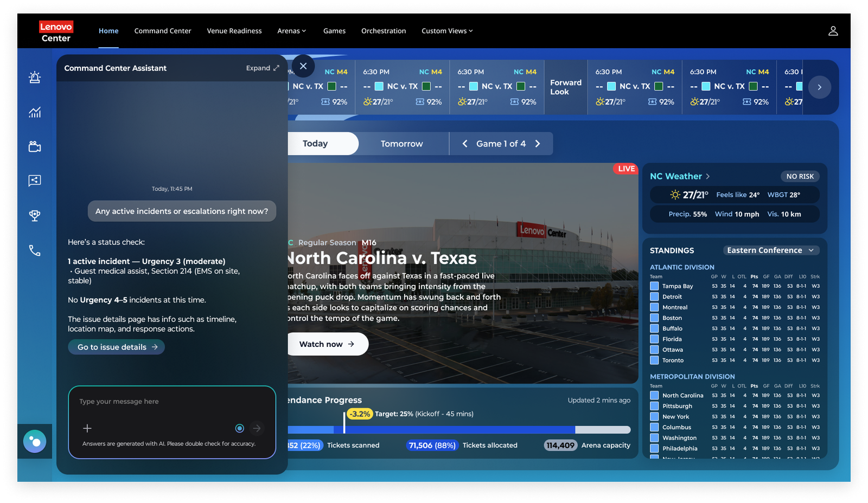Screen dimensions: 868x503
Task: Click the METROPOLITAN DIVISION heading
Action: click(692, 377)
